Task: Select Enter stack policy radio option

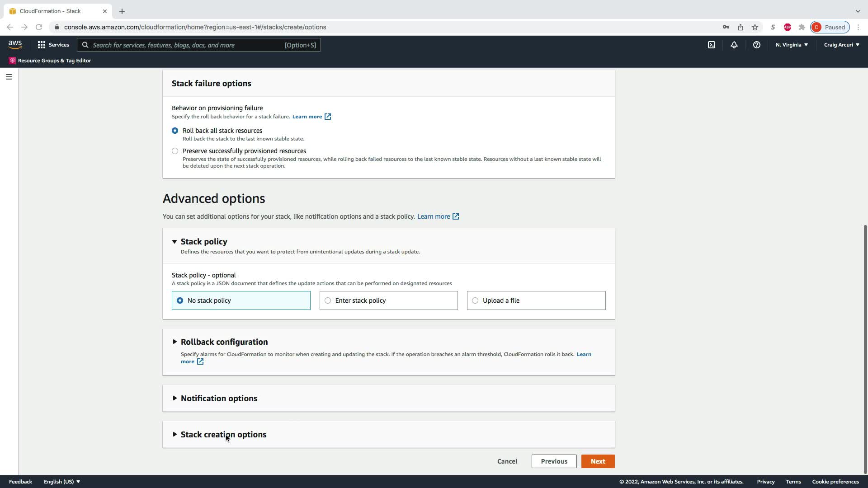Action: click(x=328, y=300)
